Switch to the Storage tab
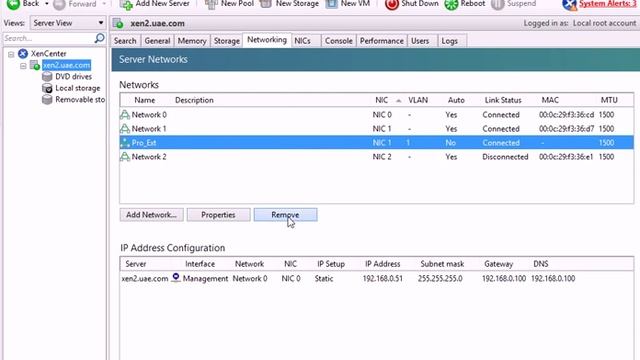640x360 pixels. [x=227, y=41]
